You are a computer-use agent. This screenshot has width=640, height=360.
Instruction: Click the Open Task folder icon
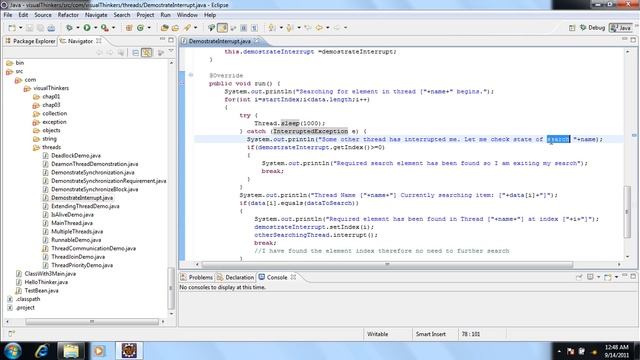(175, 28)
